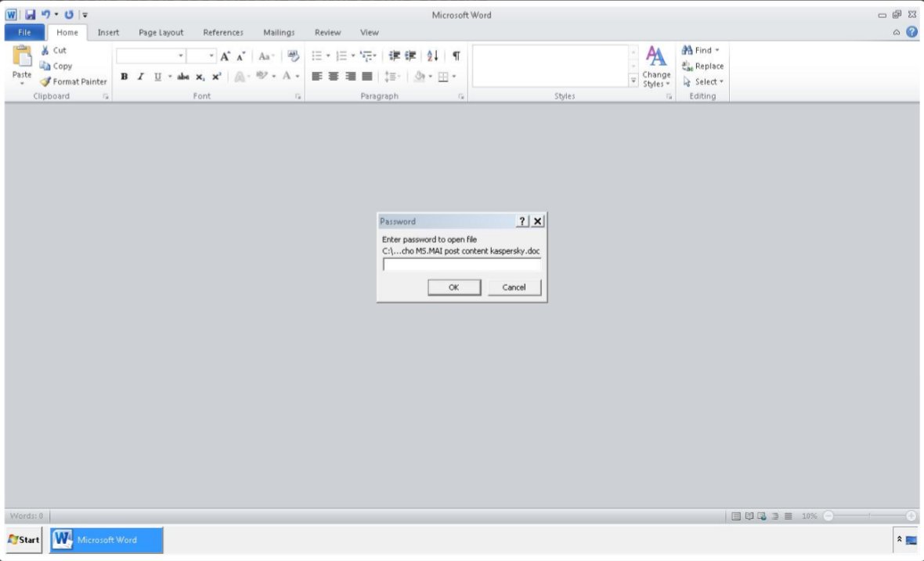Switch to the Mailings tab
Image resolution: width=924 pixels, height=561 pixels.
pyautogui.click(x=279, y=32)
